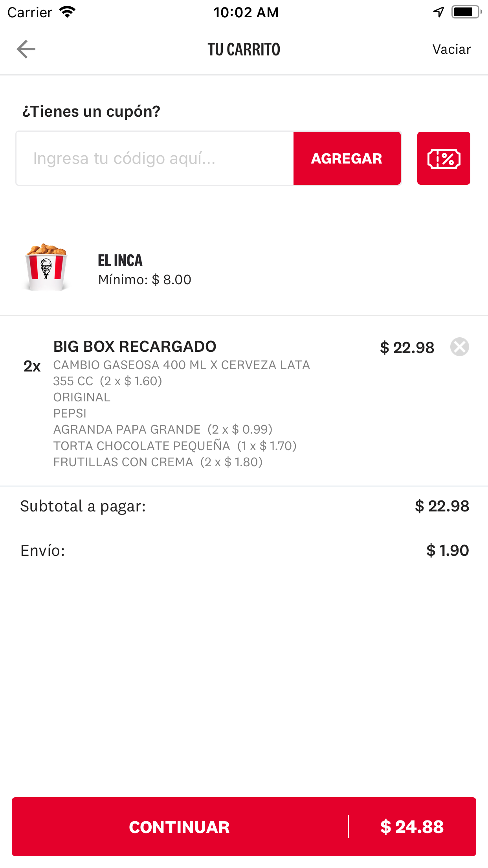Tap the Envío shipping cost row
Viewport: 488px width, 868px height.
point(244,550)
